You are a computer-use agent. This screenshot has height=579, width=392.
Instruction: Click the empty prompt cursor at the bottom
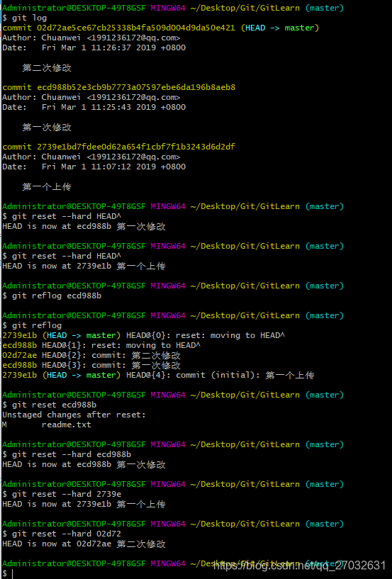click(x=12, y=573)
